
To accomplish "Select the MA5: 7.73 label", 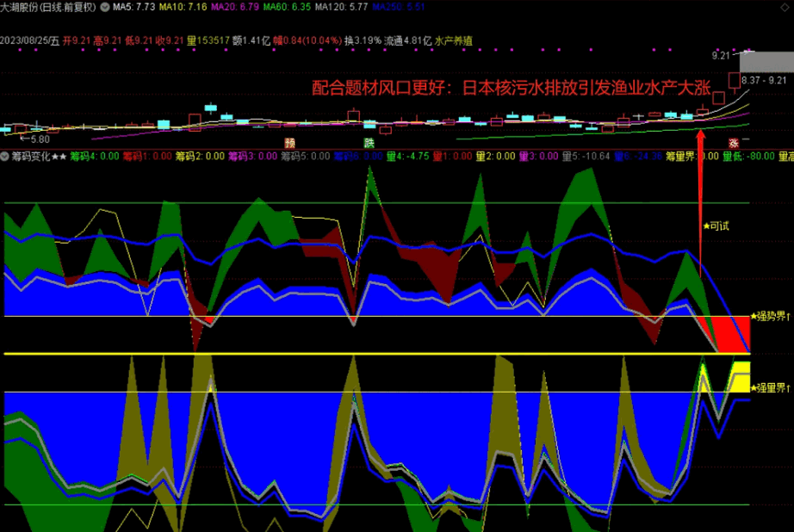I will click(133, 7).
